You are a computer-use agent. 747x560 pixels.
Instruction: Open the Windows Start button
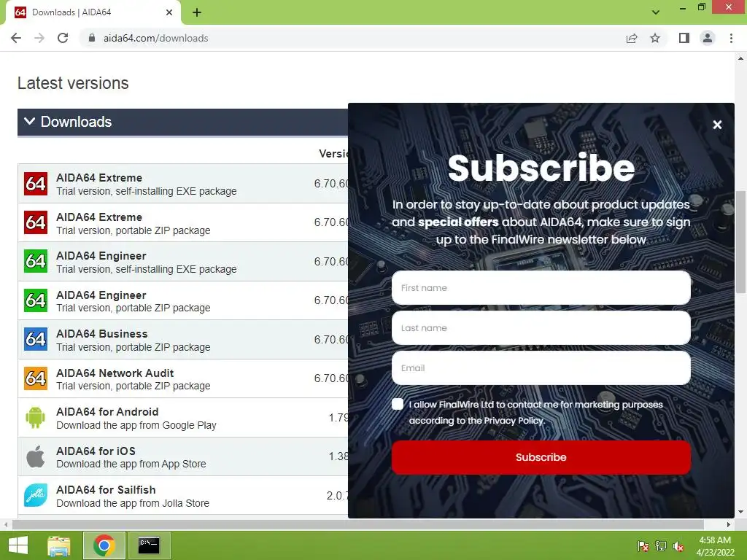coord(18,545)
